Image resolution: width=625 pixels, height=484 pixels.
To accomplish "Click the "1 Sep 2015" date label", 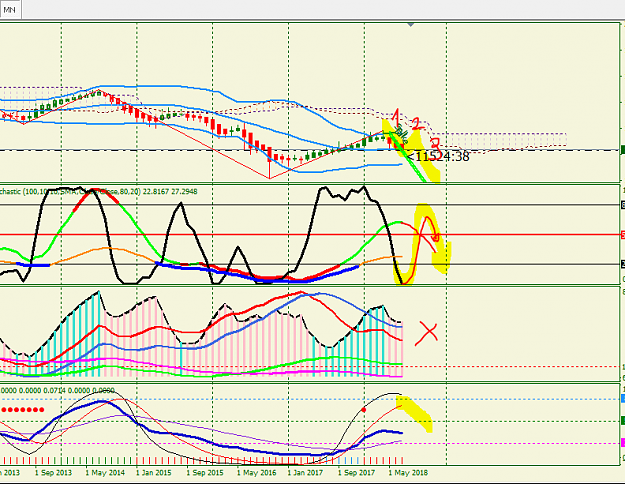I will point(205,473).
